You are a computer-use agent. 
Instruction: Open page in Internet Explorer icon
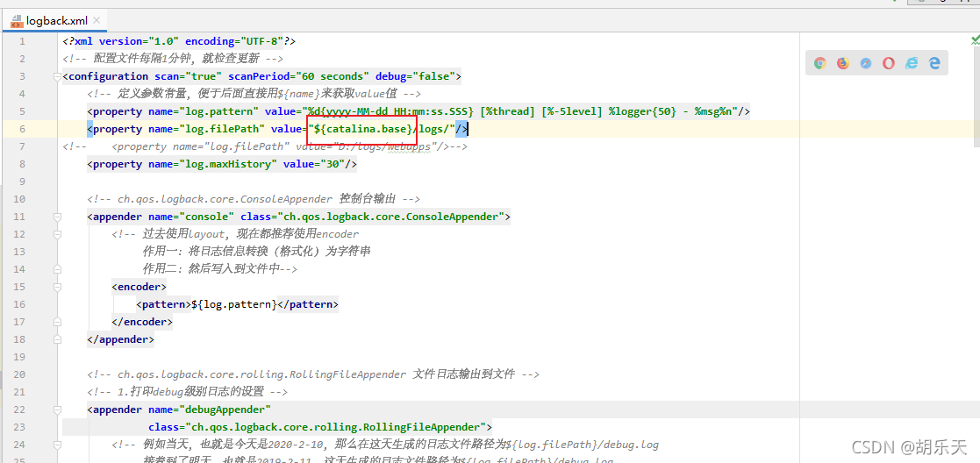(x=912, y=63)
